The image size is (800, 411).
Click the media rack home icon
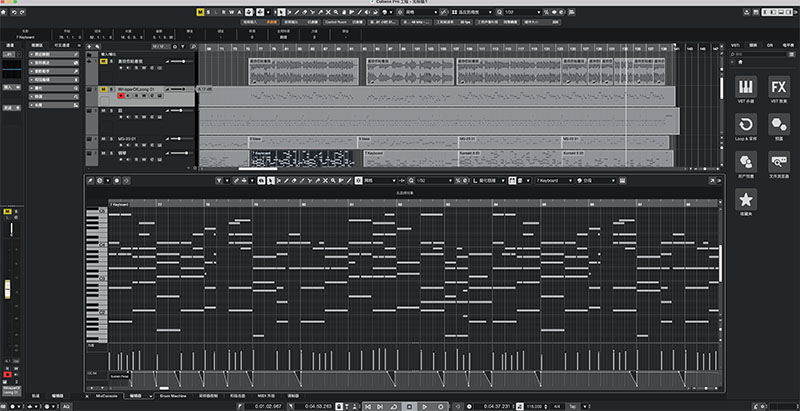[740, 62]
